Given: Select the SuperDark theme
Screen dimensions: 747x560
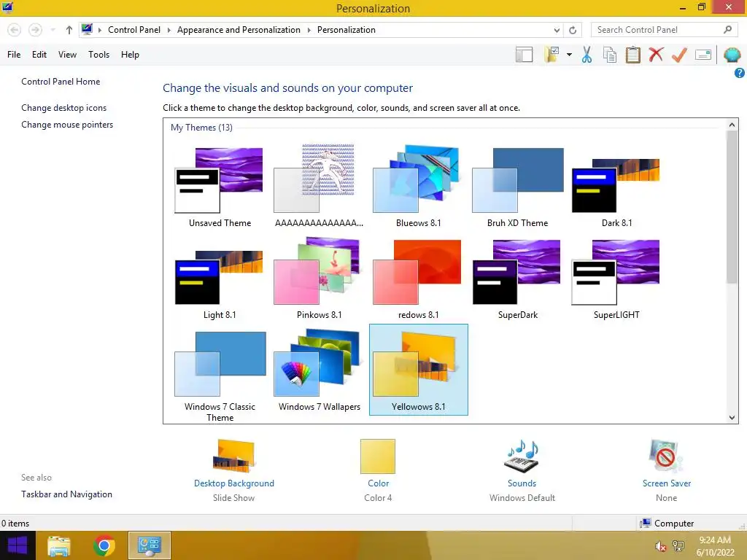Looking at the screenshot, I should [x=517, y=278].
